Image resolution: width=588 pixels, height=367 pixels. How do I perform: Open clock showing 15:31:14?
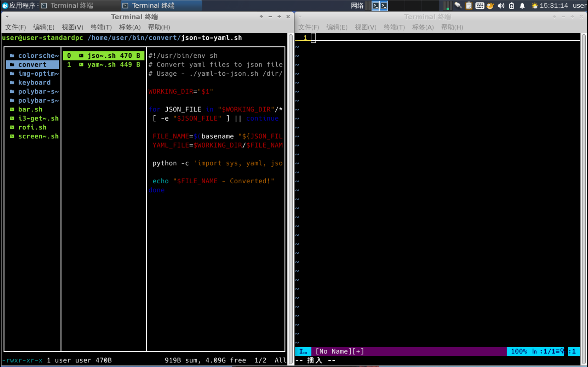point(554,5)
